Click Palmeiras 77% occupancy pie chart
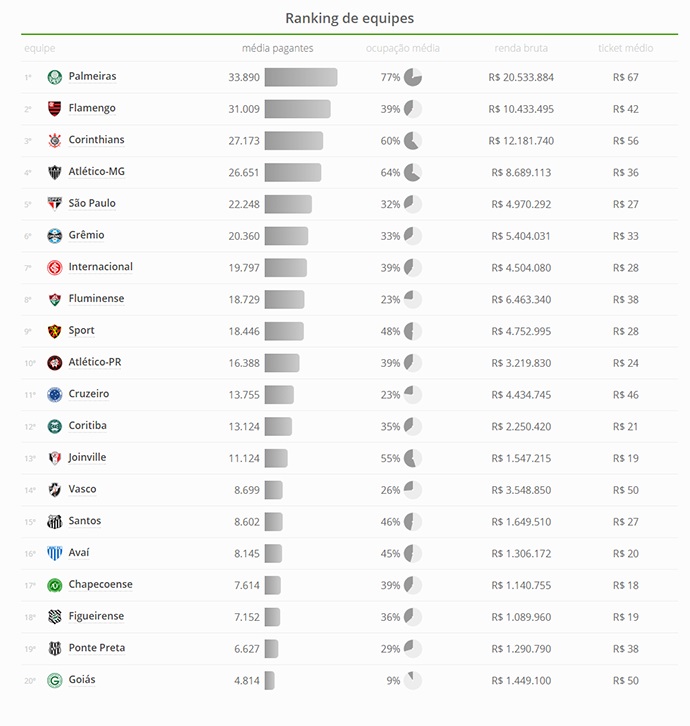690x726 pixels. click(412, 77)
